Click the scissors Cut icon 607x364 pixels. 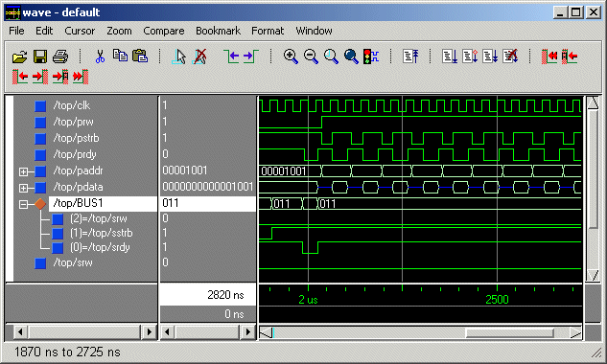100,57
